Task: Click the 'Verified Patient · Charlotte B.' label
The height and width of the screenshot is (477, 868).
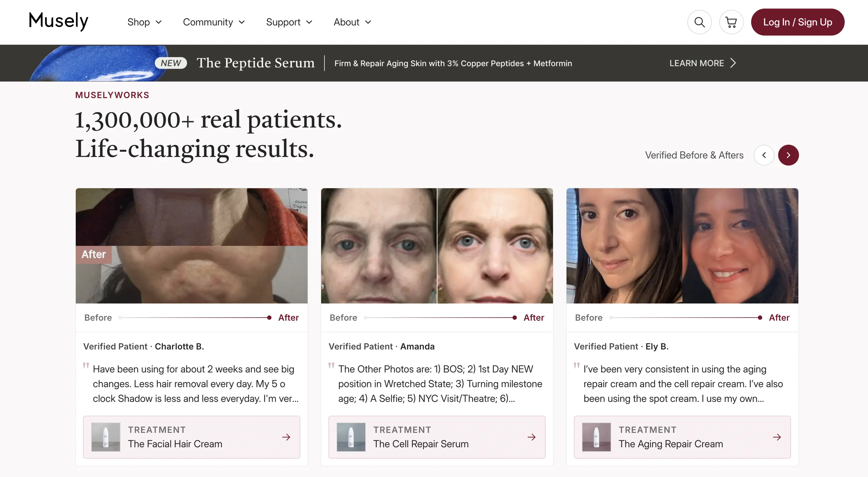Action: point(144,346)
